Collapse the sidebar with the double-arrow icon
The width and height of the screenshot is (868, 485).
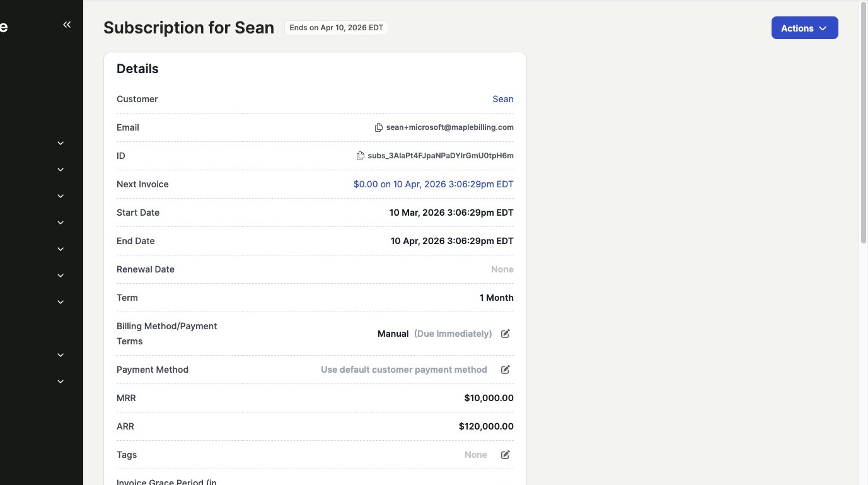67,25
